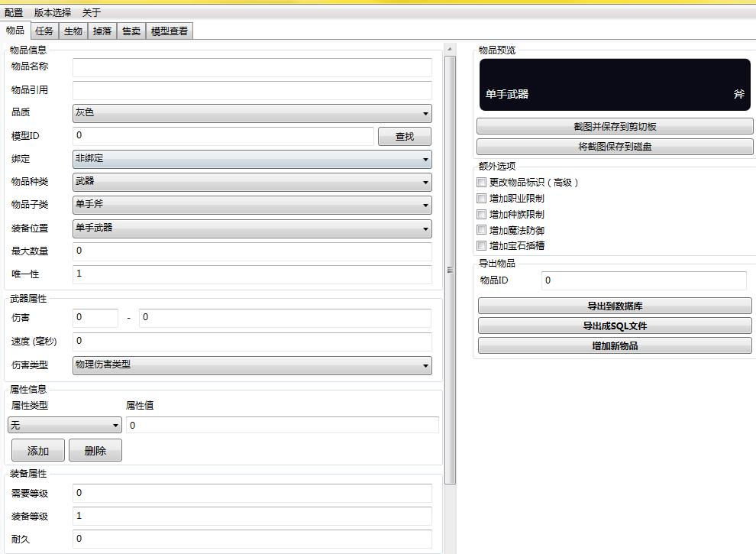
Task: Switch to the 生物 tab
Action: click(x=73, y=31)
